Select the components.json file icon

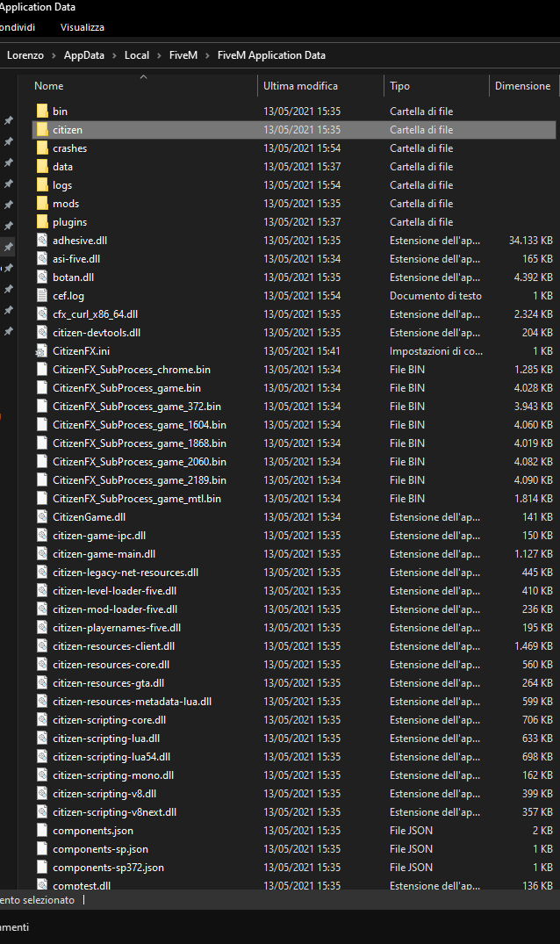42,830
